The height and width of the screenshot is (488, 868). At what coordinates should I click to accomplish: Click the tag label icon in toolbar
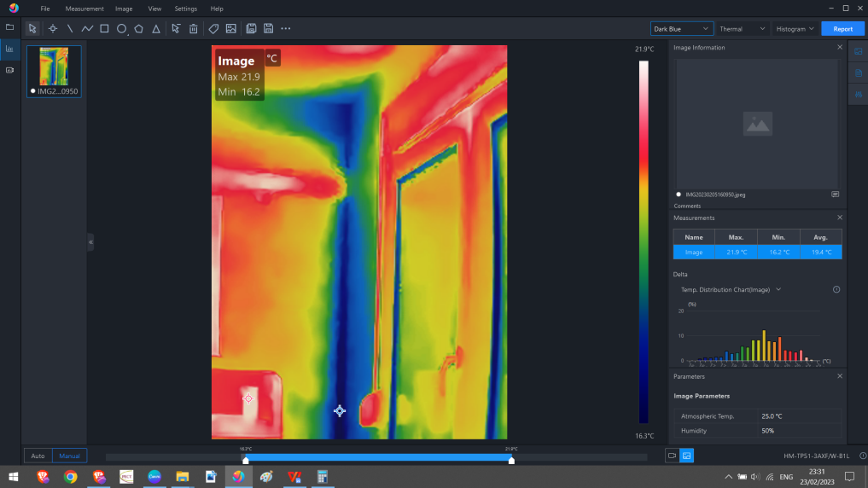(213, 28)
